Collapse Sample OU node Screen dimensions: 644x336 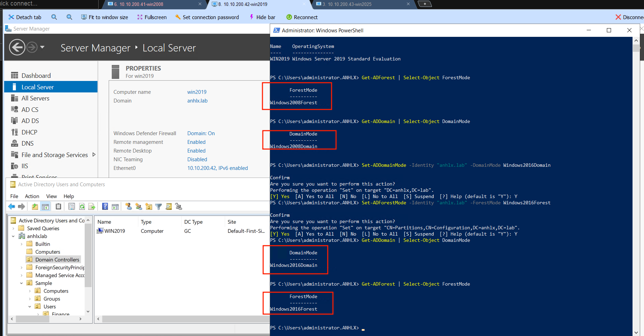(x=22, y=283)
